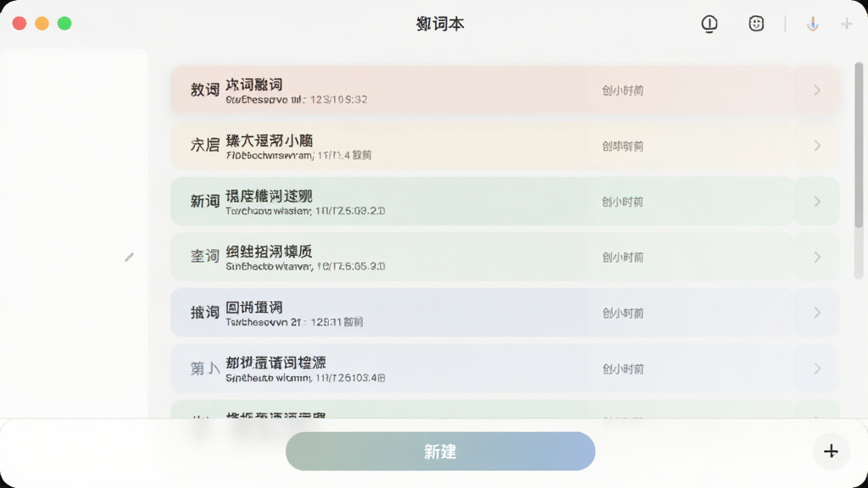Expand the chevron on the 第 sixth row
Image resolution: width=868 pixels, height=488 pixels.
pyautogui.click(x=817, y=369)
